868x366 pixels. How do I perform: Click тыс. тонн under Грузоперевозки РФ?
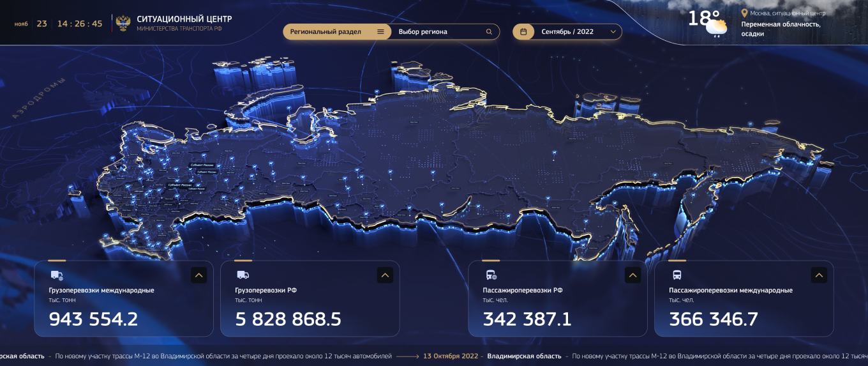[248, 300]
